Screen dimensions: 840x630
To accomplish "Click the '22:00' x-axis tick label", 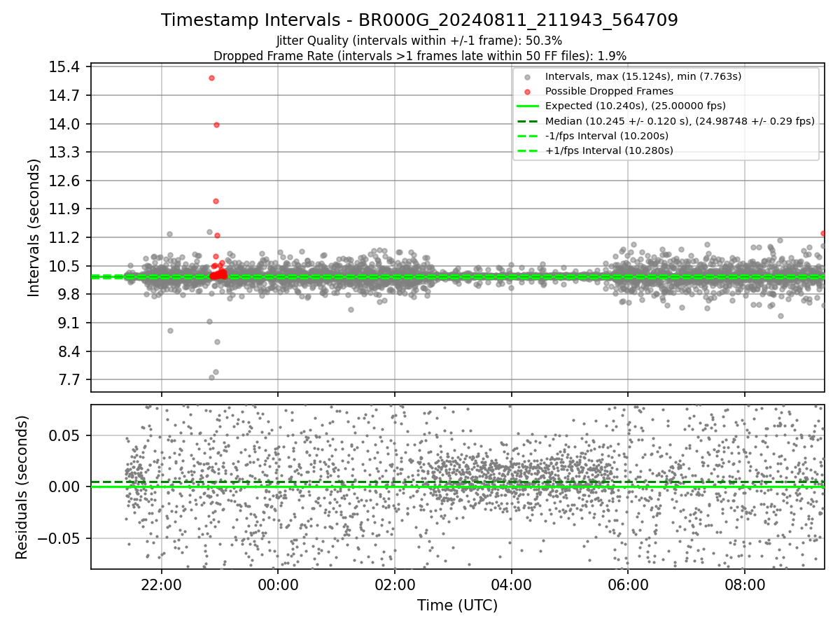I will point(162,586).
